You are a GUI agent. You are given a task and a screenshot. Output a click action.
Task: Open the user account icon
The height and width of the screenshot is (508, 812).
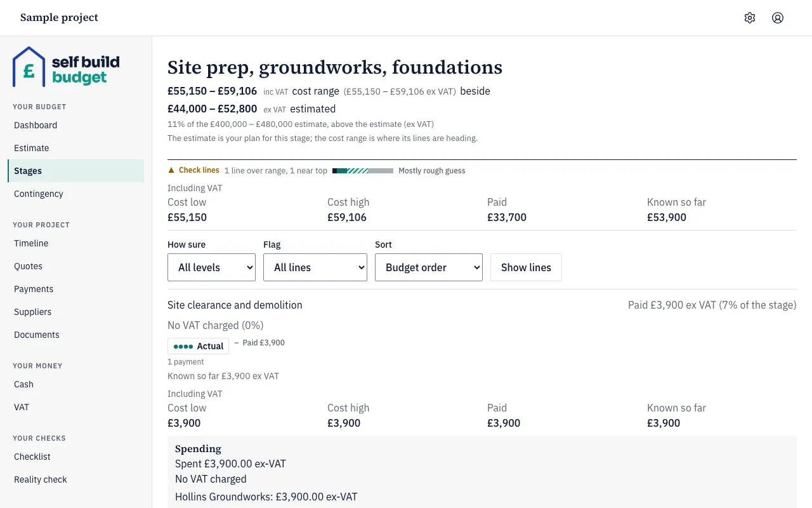778,18
